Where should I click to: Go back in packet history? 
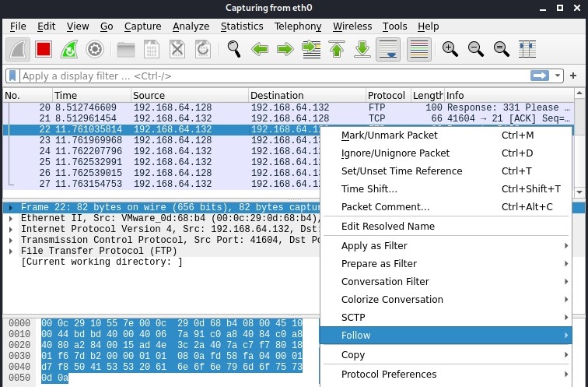click(x=260, y=49)
